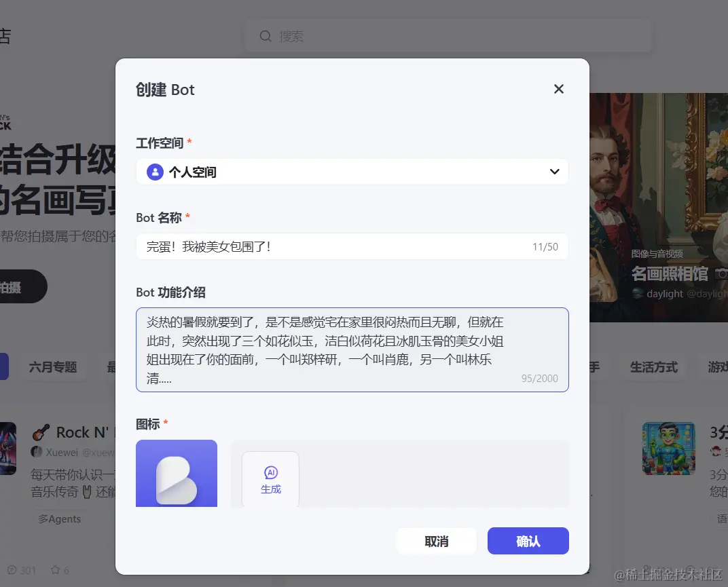Screen dimensions: 728x587
Task: Focus the background 搜索 field
Action: [x=448, y=36]
